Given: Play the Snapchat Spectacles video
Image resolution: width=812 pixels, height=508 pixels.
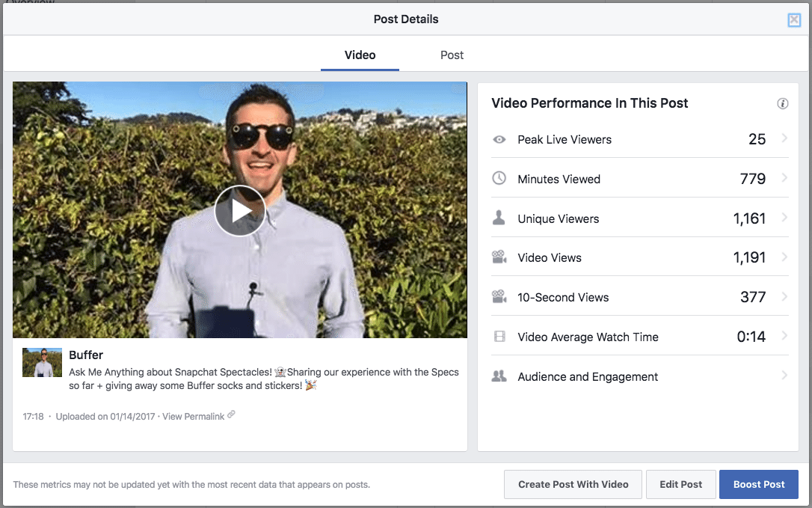Looking at the screenshot, I should [240, 210].
